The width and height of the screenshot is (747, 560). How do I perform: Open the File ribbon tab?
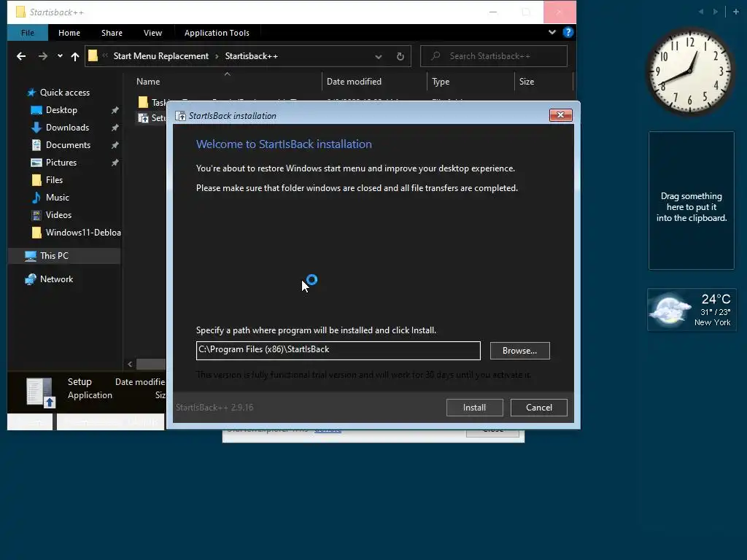[28, 33]
